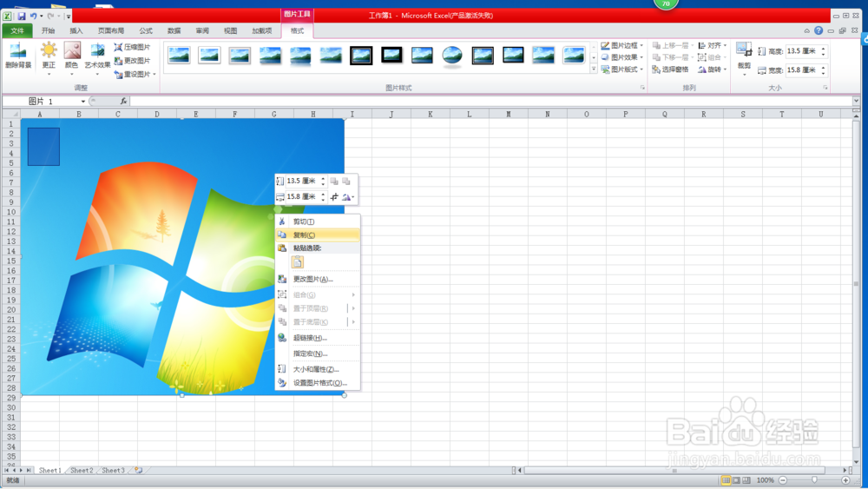Click the Insert Function fx icon
This screenshot has height=489, width=868.
click(x=123, y=101)
